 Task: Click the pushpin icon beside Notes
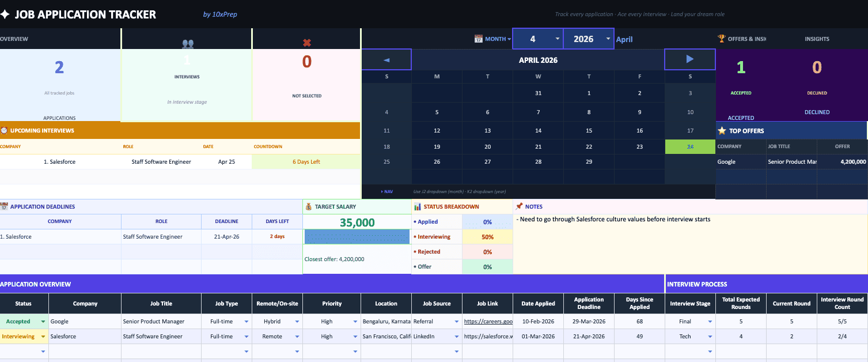tap(519, 206)
